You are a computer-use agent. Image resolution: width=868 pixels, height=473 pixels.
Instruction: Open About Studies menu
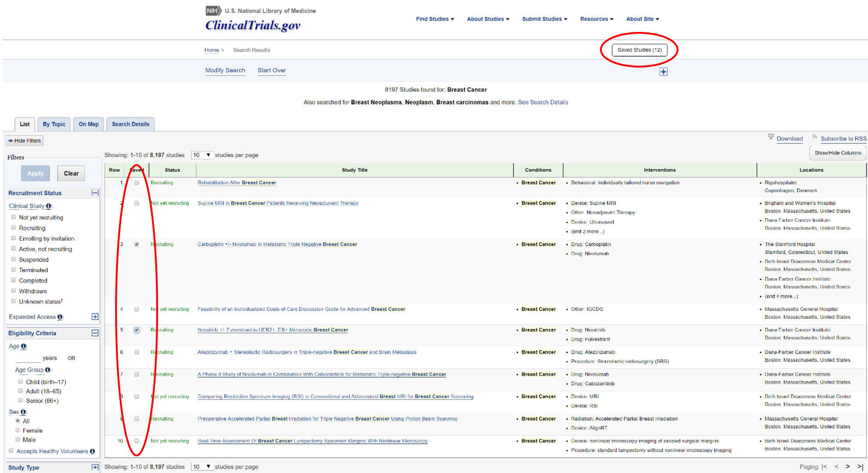[488, 19]
